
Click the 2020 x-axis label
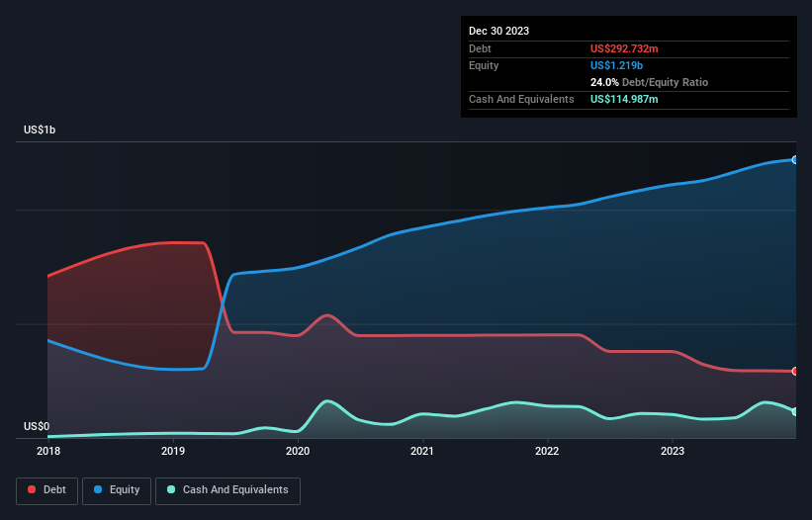click(298, 451)
